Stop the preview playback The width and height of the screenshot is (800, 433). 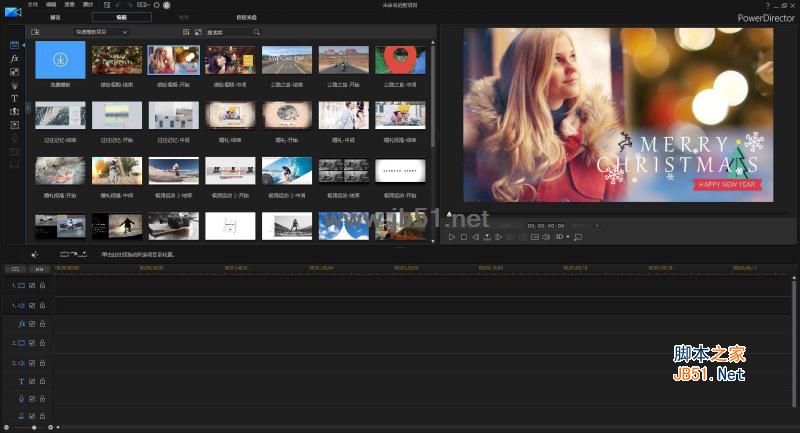tap(464, 237)
